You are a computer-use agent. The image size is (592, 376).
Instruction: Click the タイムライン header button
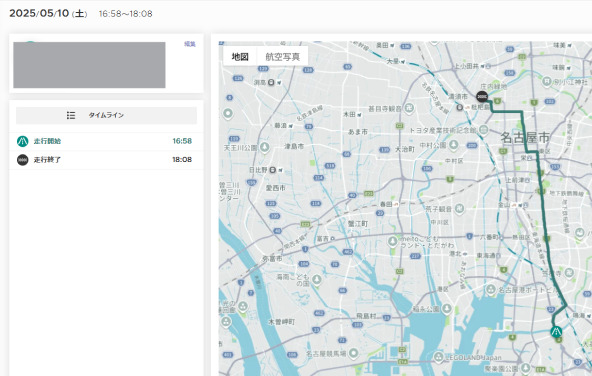(106, 116)
